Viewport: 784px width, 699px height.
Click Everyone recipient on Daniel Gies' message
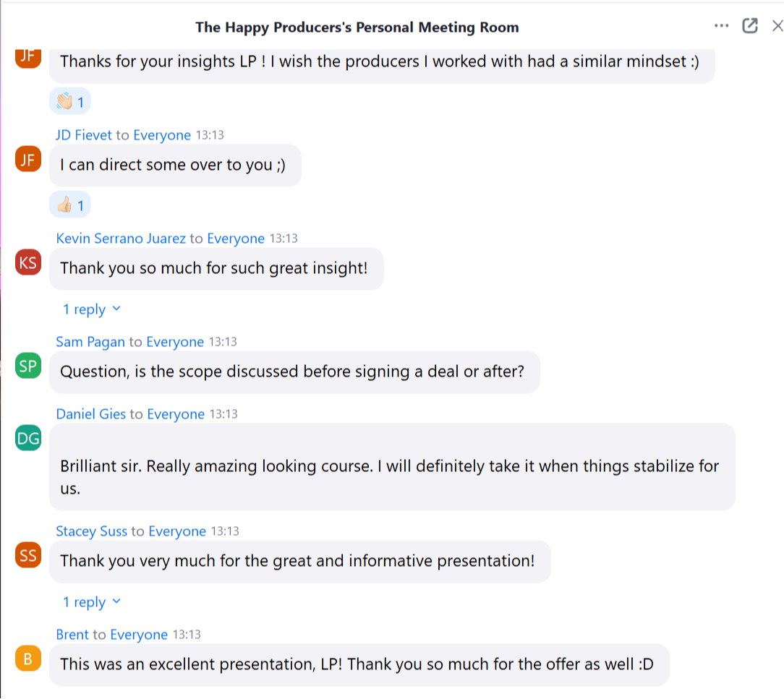click(176, 414)
